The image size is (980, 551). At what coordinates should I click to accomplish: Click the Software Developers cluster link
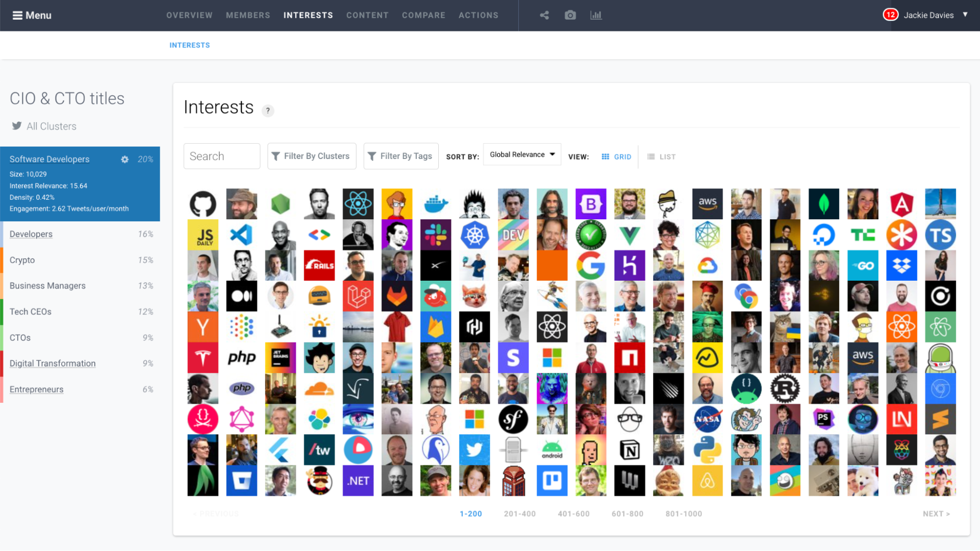pyautogui.click(x=49, y=159)
